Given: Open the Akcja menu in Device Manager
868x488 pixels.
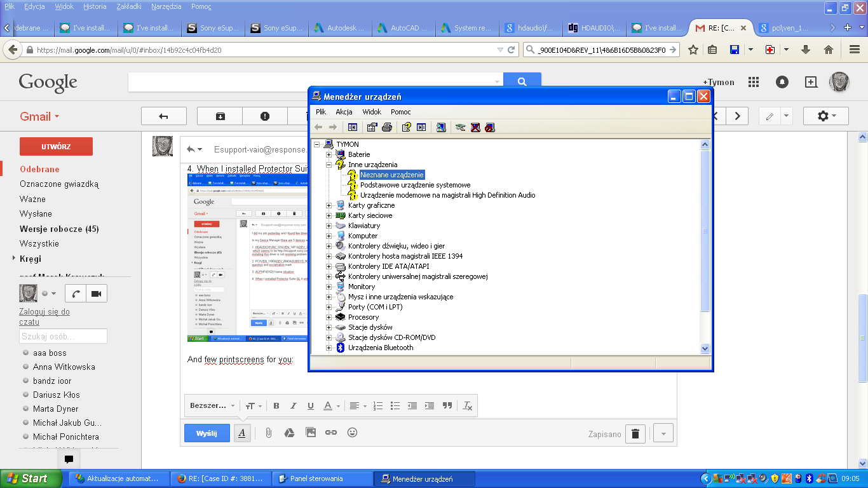Looking at the screenshot, I should pos(344,112).
